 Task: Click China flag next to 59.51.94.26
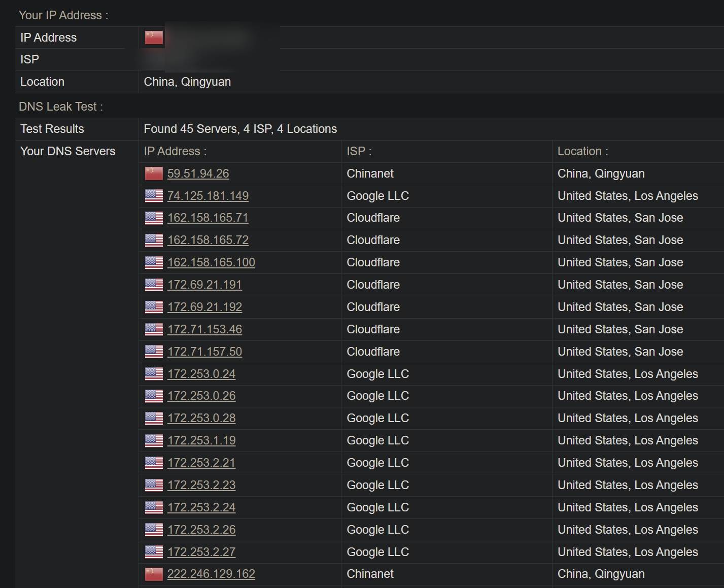click(x=154, y=174)
